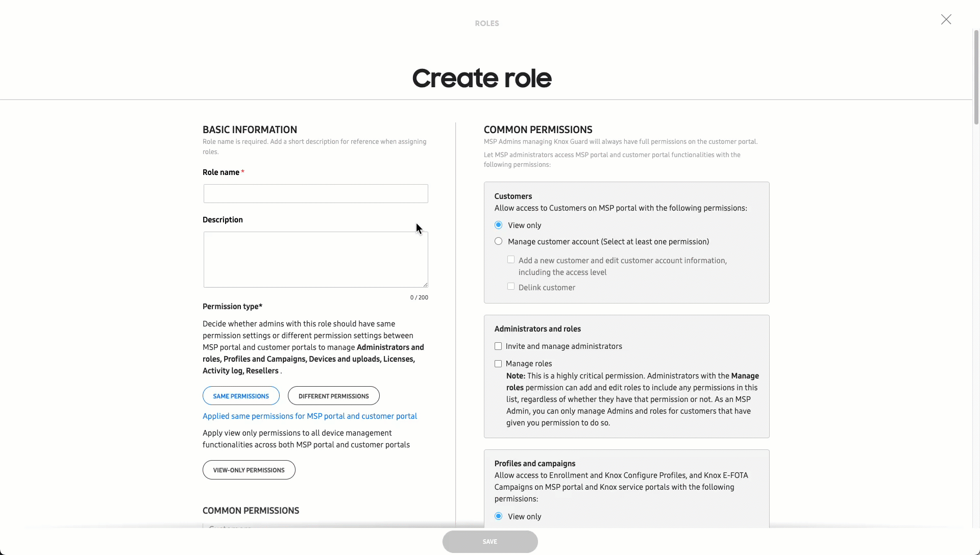The height and width of the screenshot is (555, 980).
Task: Enable adding and editing customer account information
Action: point(511,260)
